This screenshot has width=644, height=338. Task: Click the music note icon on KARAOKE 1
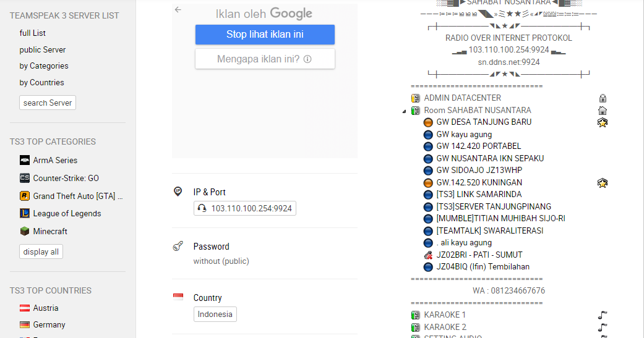click(x=603, y=315)
